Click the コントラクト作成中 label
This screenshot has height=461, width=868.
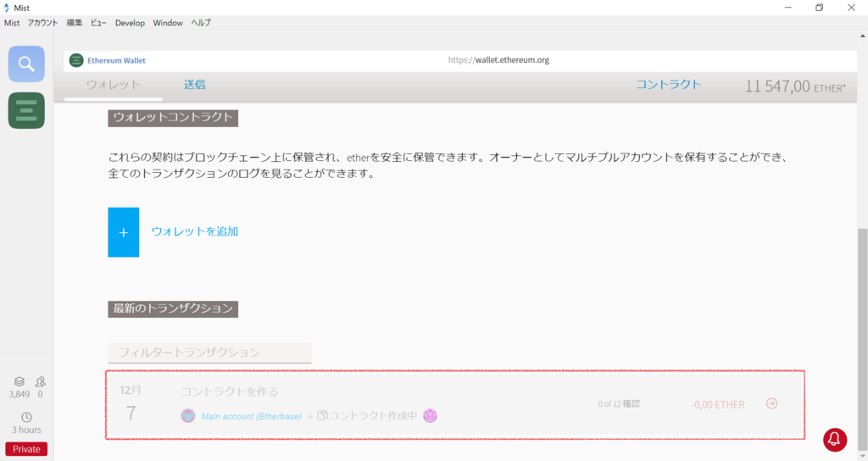tap(373, 415)
